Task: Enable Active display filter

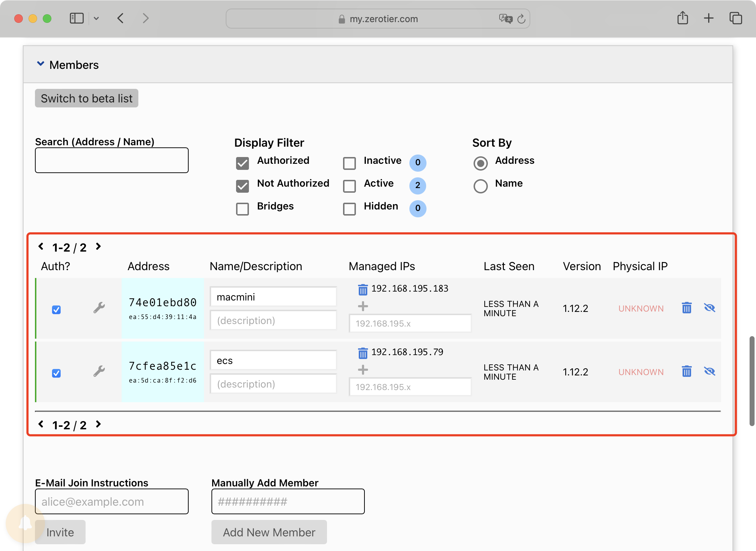Action: point(349,186)
